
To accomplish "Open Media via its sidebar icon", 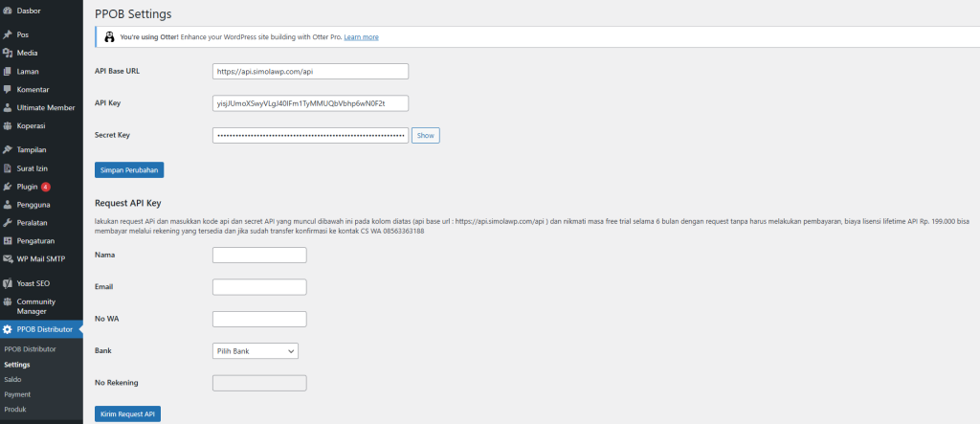I will [8, 53].
